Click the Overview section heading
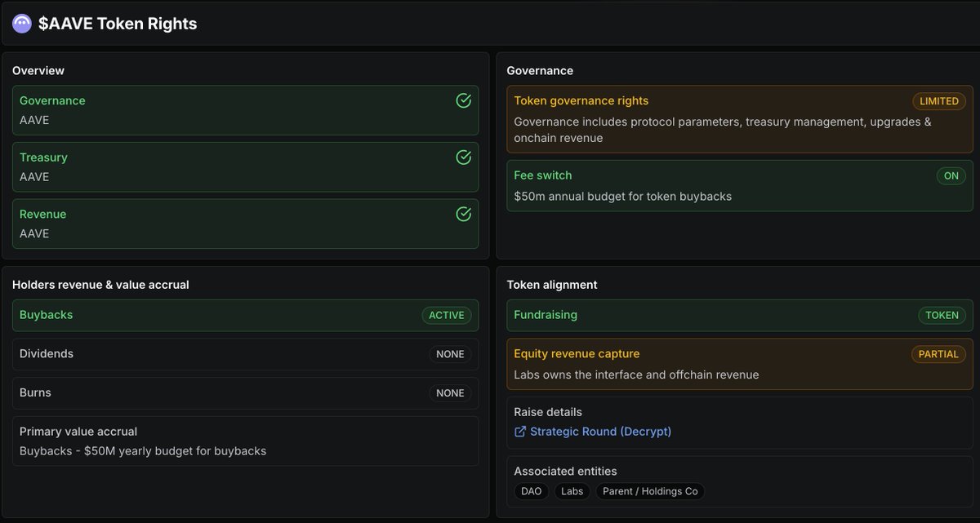Screen dimensions: 980x523 (38, 71)
